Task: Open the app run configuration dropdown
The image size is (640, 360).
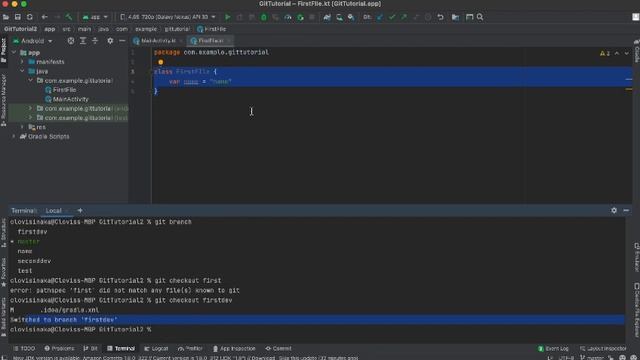Action: click(x=95, y=17)
